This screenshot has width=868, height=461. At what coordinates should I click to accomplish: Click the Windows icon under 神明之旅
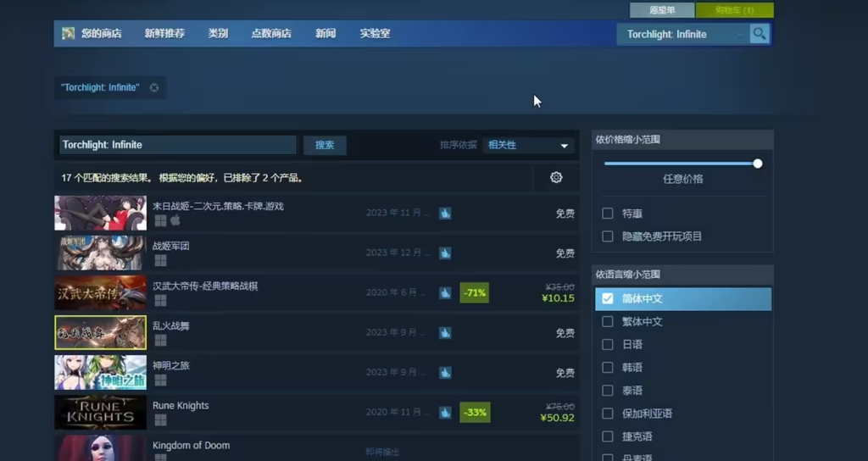[x=160, y=380]
